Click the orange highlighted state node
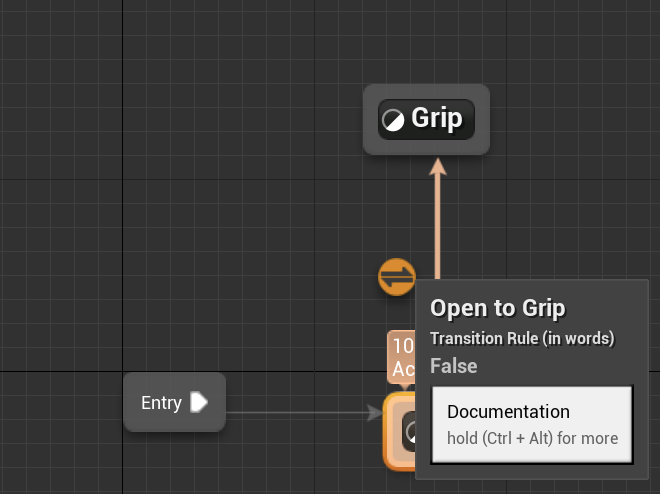This screenshot has width=660, height=494. tap(399, 431)
